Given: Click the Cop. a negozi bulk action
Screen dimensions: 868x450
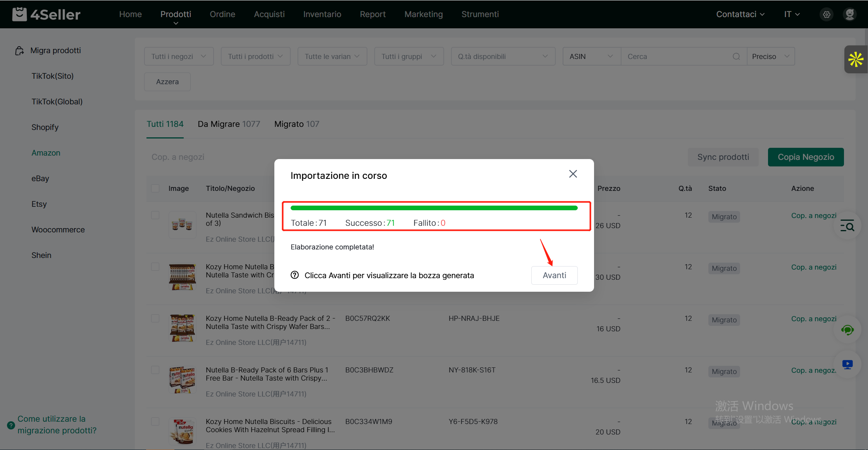Looking at the screenshot, I should click(178, 157).
